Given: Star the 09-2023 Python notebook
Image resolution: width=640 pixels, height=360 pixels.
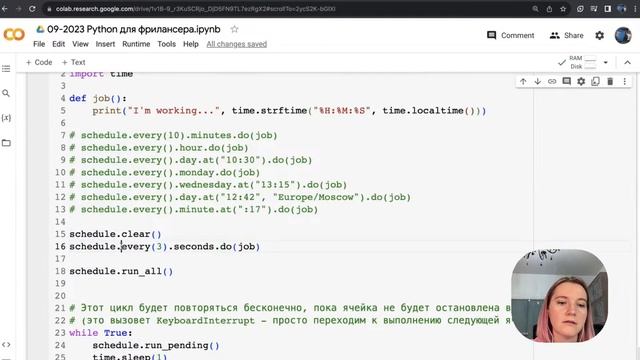Looking at the screenshot, I should pyautogui.click(x=234, y=29).
